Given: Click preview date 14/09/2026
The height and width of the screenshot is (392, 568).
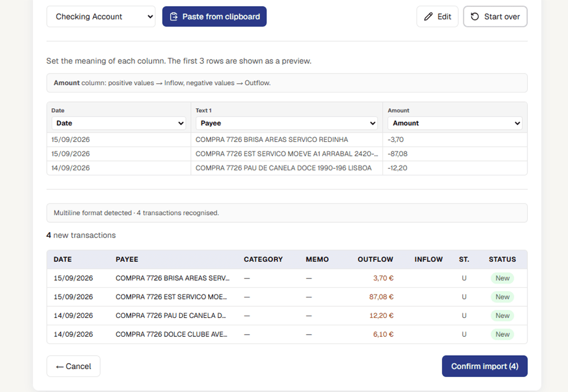Looking at the screenshot, I should [71, 168].
